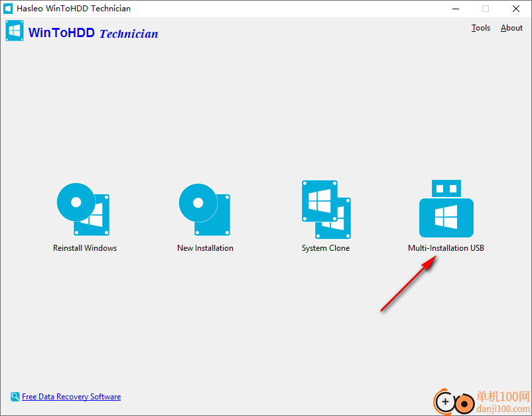Launch the New Installation disc icon

(x=204, y=210)
